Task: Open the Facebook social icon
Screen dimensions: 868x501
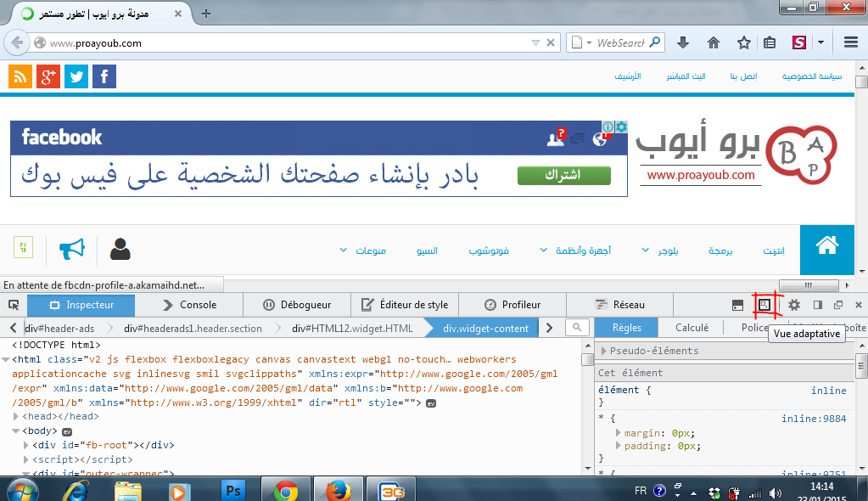Action: click(104, 76)
